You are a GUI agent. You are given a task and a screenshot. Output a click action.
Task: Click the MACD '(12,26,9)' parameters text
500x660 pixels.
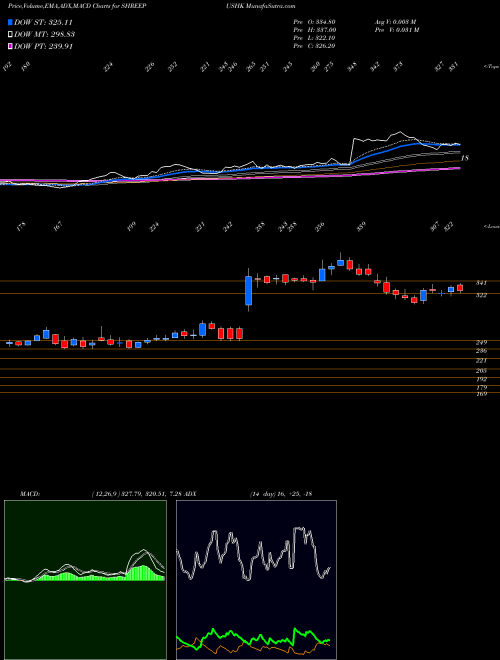tap(105, 494)
